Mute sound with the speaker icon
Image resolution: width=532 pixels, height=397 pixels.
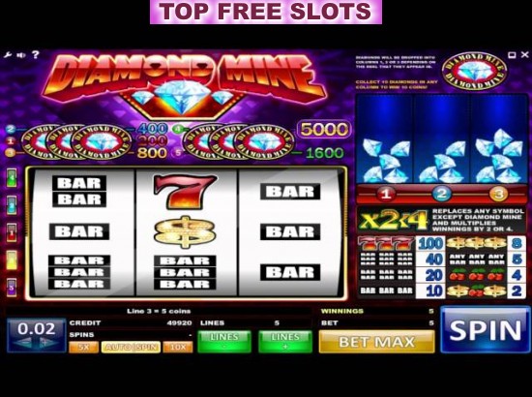[x=21, y=55]
